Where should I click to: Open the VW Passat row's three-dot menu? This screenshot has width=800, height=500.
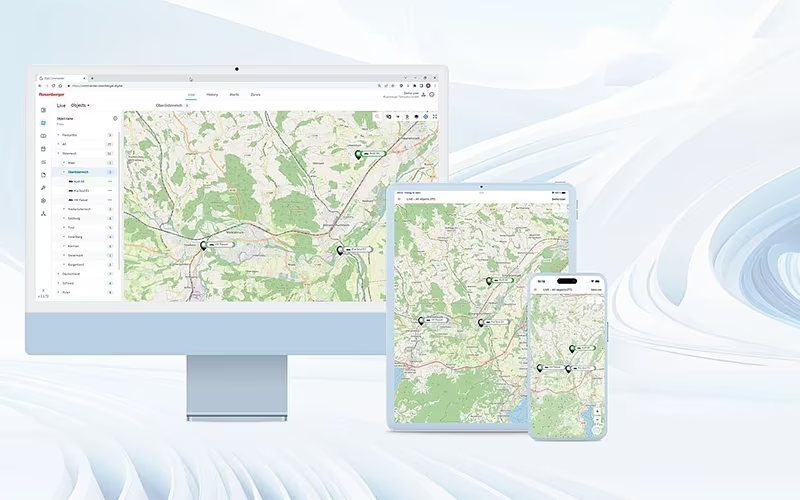tap(110, 200)
